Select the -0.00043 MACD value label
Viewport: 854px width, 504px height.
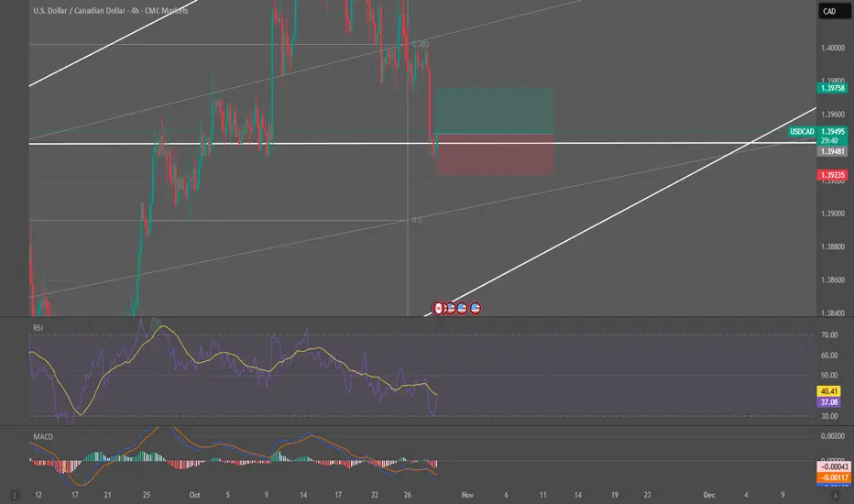click(x=834, y=467)
